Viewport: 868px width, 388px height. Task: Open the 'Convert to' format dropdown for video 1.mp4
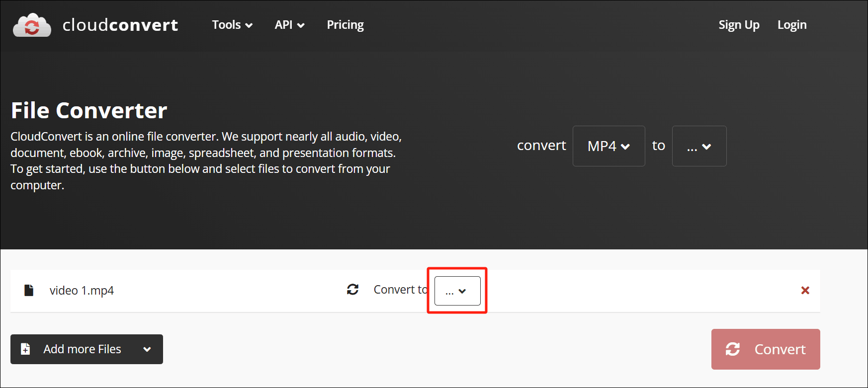(457, 291)
